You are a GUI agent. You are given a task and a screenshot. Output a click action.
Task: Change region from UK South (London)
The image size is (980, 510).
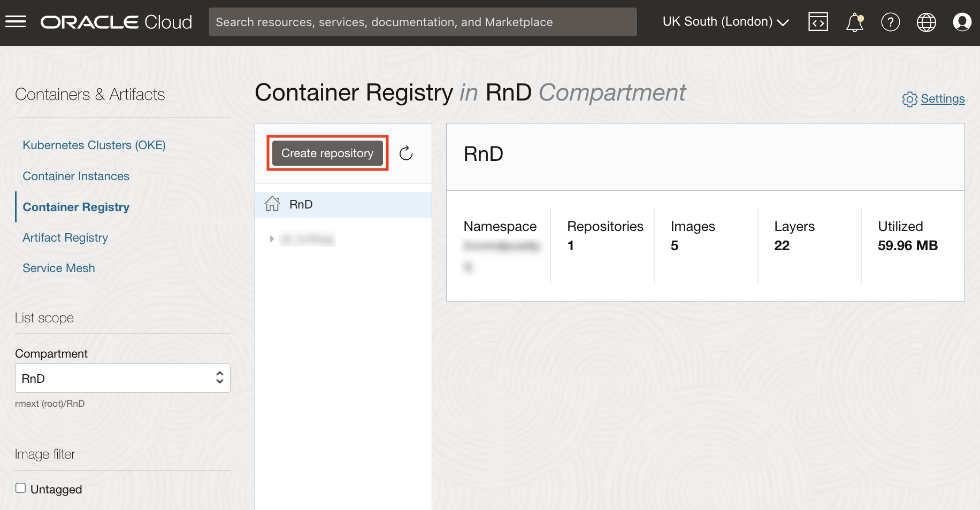[725, 22]
